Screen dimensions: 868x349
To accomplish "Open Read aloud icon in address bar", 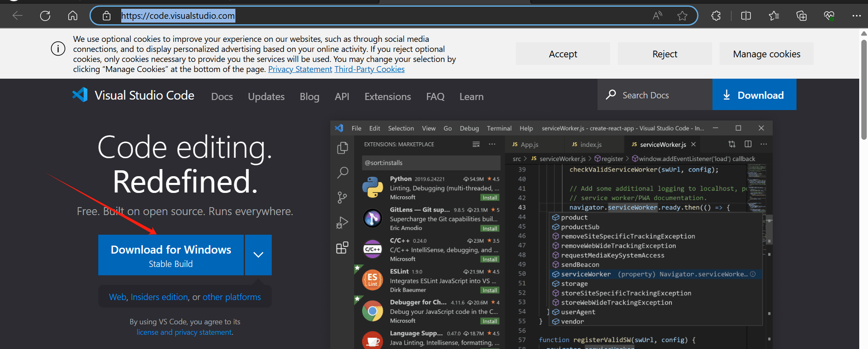I will pos(657,16).
